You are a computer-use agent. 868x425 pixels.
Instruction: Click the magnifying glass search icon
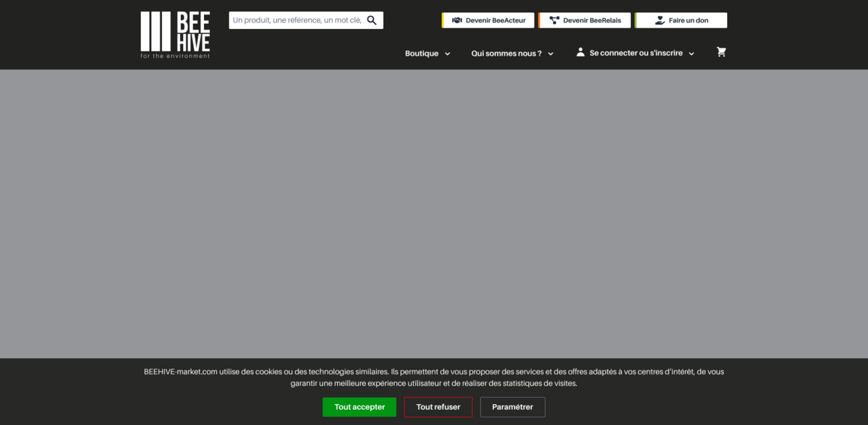click(x=372, y=20)
